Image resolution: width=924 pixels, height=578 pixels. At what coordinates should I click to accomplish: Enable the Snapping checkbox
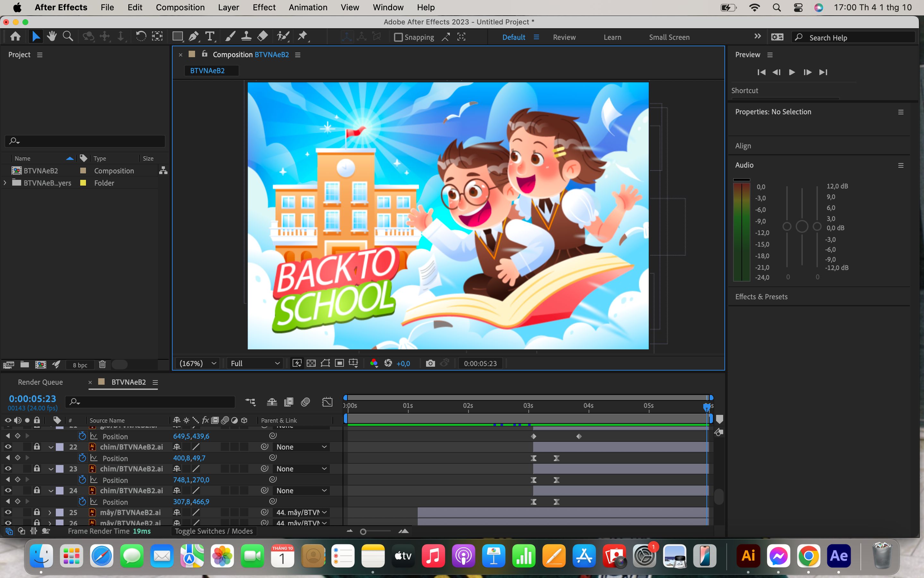398,37
